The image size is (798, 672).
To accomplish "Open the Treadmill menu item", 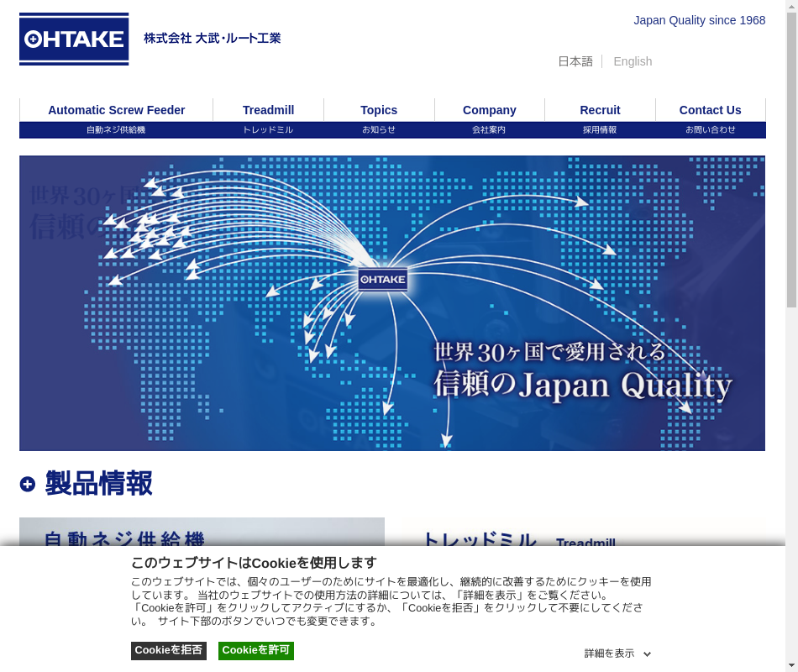I will (268, 110).
